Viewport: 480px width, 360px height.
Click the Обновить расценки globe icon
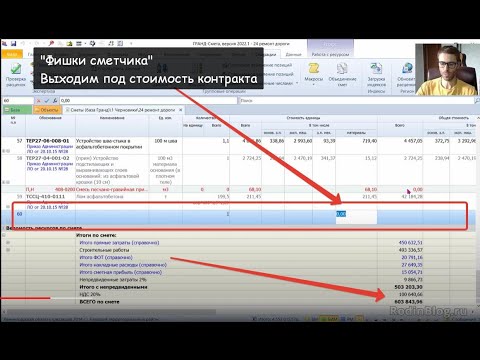[407, 69]
